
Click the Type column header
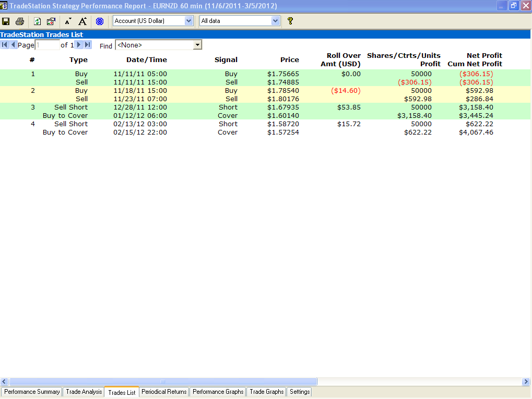click(78, 60)
